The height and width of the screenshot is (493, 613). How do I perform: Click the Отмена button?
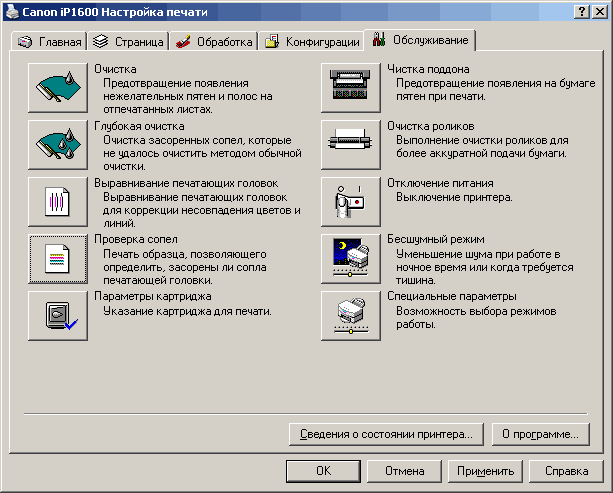[404, 471]
